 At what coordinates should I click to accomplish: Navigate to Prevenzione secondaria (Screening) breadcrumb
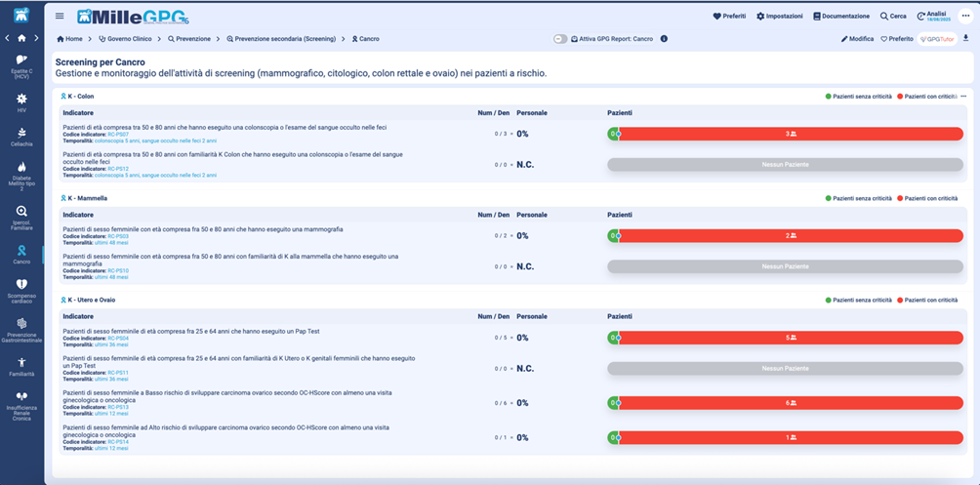click(284, 39)
